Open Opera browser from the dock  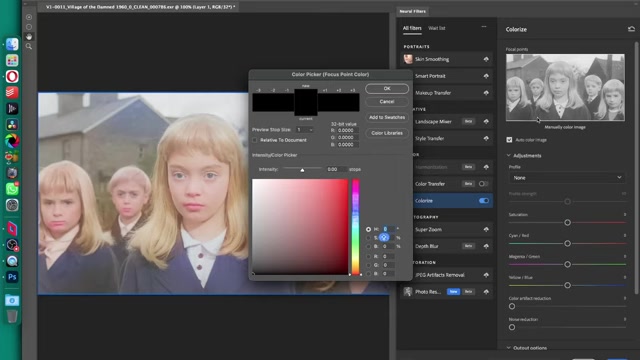pos(12,76)
